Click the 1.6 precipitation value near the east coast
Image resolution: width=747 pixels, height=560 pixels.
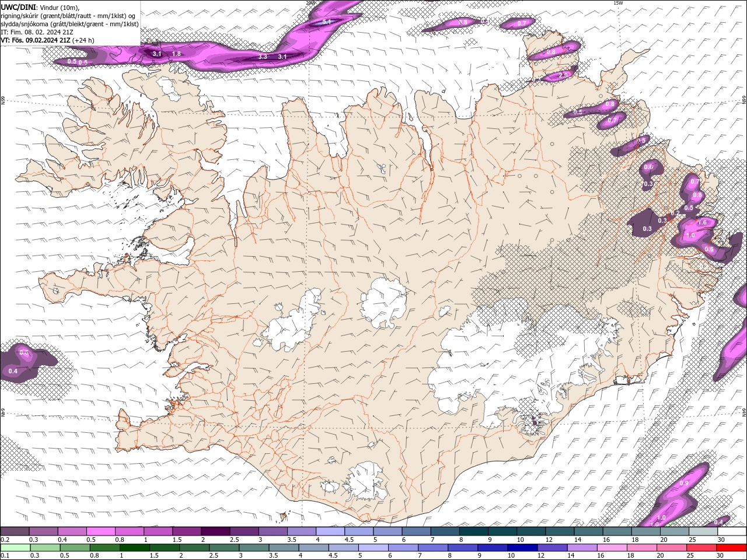click(x=703, y=222)
